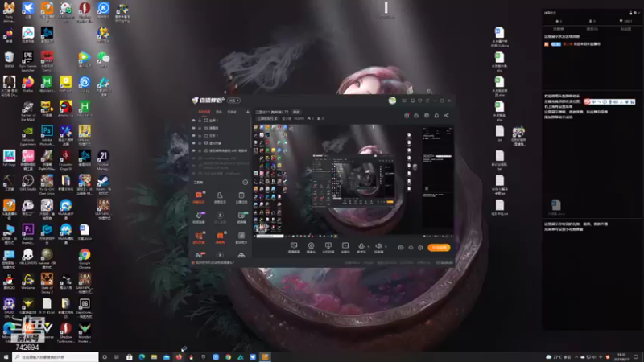This screenshot has height=362, width=644.
Task: Open hamburger menu in streaming app title bar
Action: point(427,101)
